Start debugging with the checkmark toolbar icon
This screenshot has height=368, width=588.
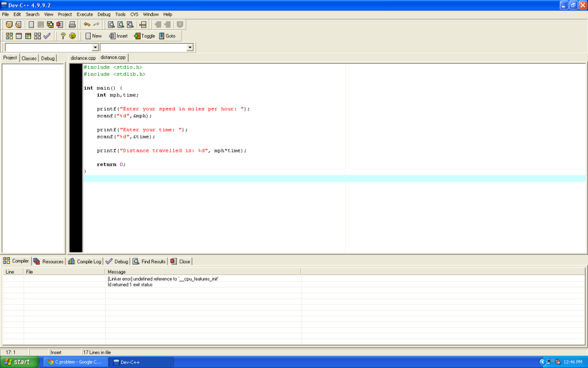point(47,36)
